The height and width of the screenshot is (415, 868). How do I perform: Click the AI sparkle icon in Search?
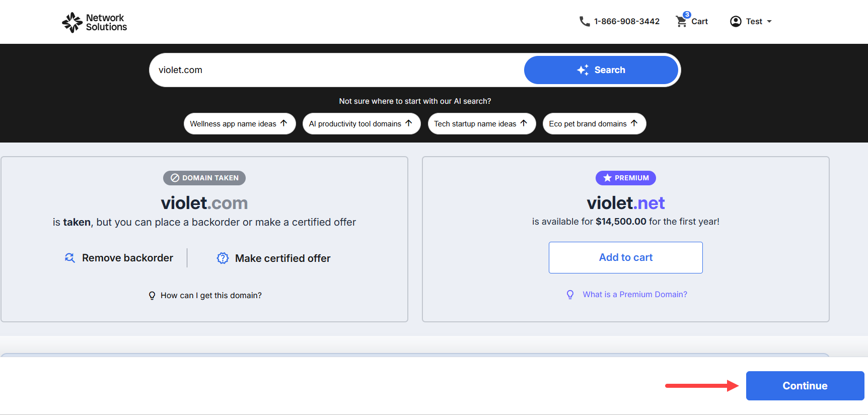click(583, 70)
